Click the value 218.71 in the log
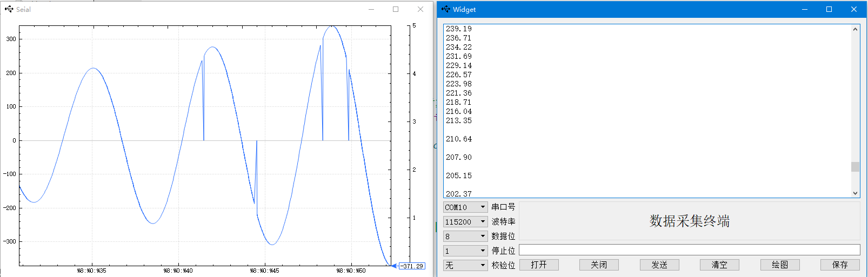868x277 pixels. point(459,102)
